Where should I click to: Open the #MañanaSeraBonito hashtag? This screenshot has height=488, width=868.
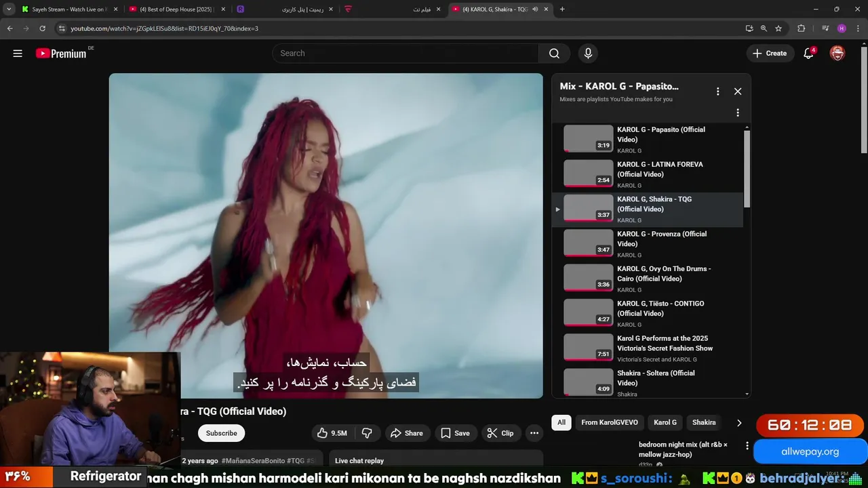253,461
